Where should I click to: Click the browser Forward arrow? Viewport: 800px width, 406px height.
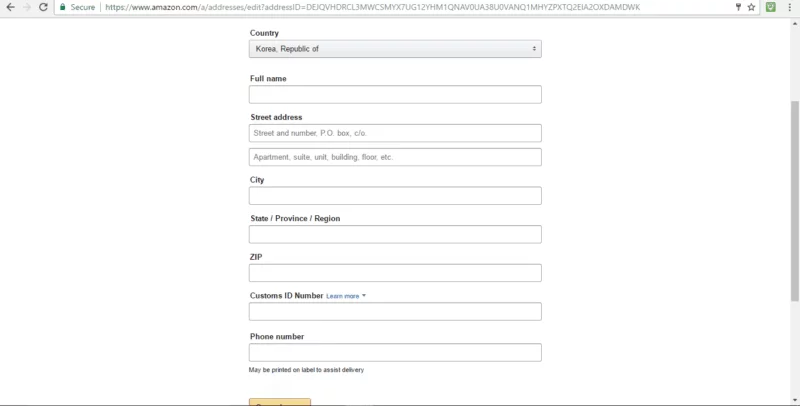click(27, 7)
